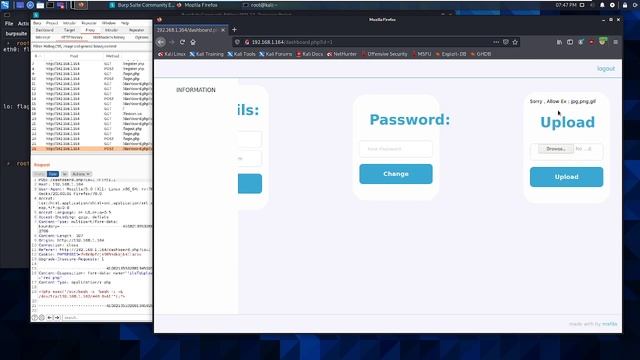
Task: Click the pocket icon in address bar
Action: pyautogui.click(x=506, y=42)
